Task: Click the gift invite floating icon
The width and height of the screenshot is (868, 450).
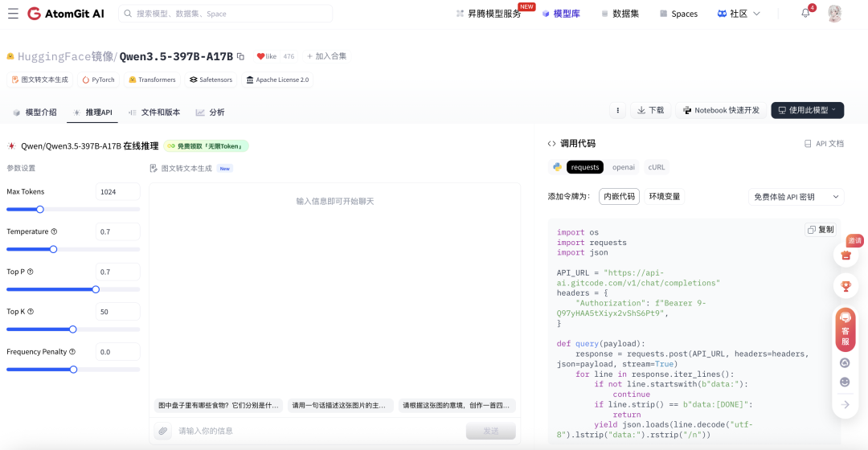Action: [845, 256]
